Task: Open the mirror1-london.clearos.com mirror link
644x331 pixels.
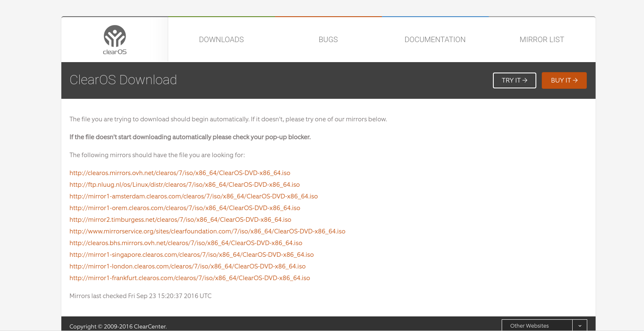Action: pos(187,266)
